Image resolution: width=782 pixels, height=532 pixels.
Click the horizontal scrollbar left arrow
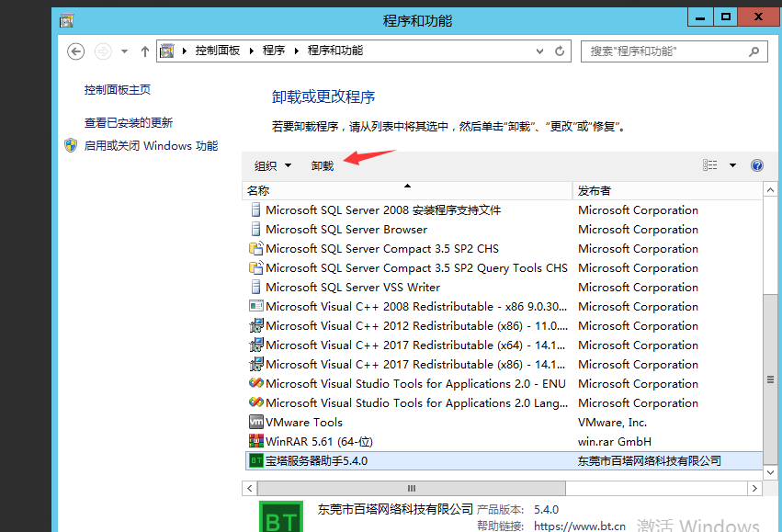click(x=250, y=488)
